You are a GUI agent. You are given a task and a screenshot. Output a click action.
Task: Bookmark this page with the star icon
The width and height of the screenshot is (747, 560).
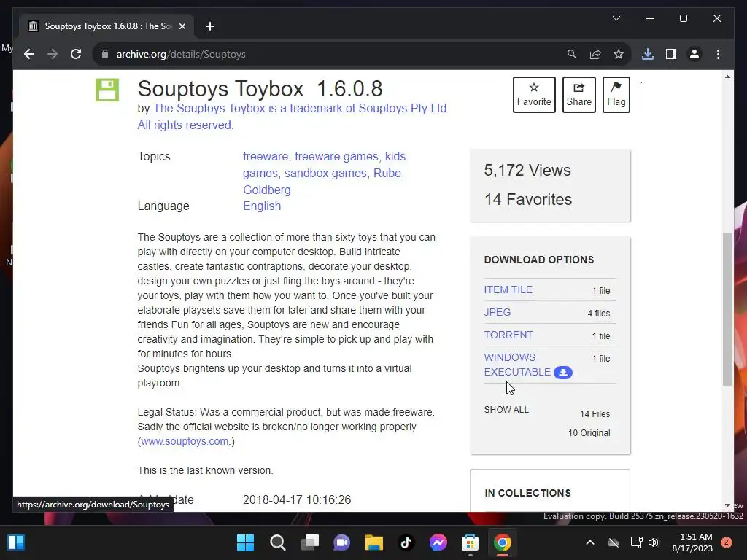(619, 54)
